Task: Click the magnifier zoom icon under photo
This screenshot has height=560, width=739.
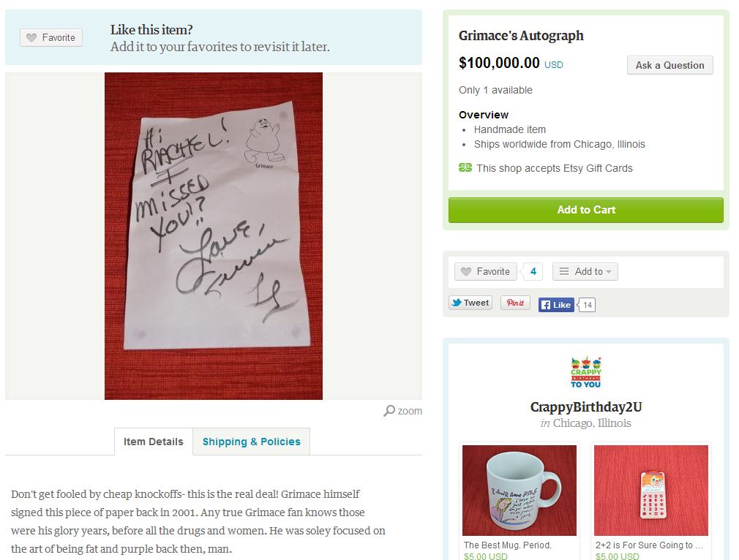Action: 389,411
